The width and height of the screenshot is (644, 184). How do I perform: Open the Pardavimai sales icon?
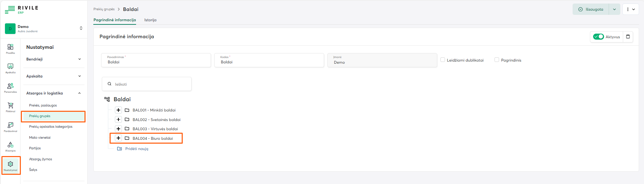coord(11,126)
